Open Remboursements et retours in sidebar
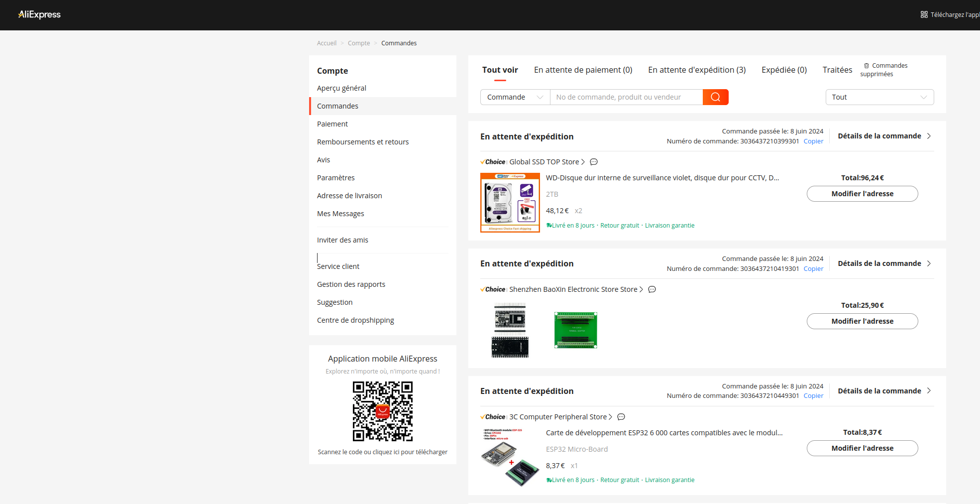980x504 pixels. click(x=362, y=142)
